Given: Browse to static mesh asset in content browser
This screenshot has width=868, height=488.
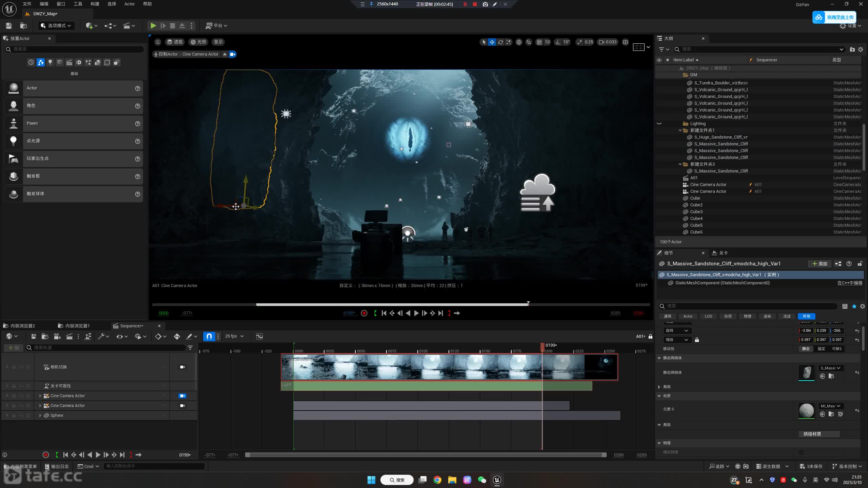Looking at the screenshot, I should pos(831,376).
